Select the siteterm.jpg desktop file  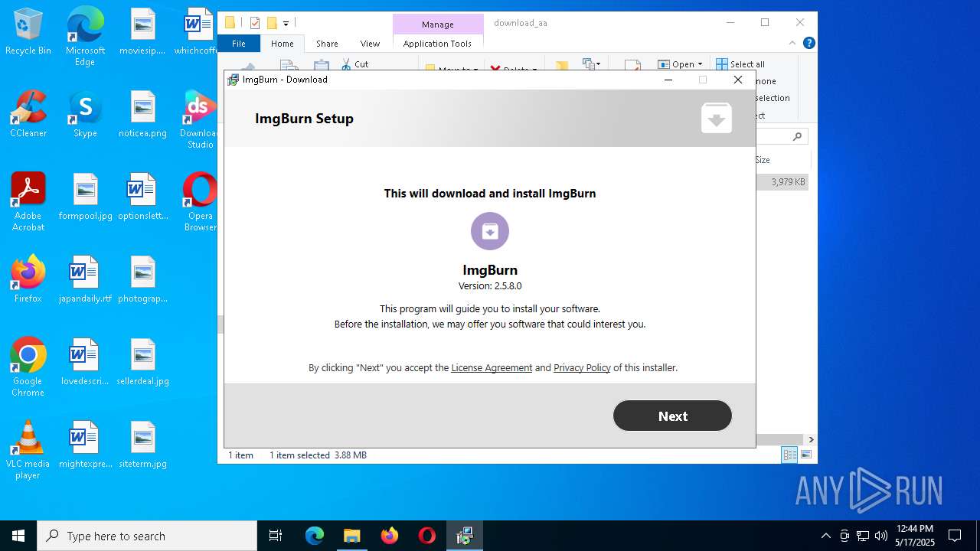tap(142, 445)
